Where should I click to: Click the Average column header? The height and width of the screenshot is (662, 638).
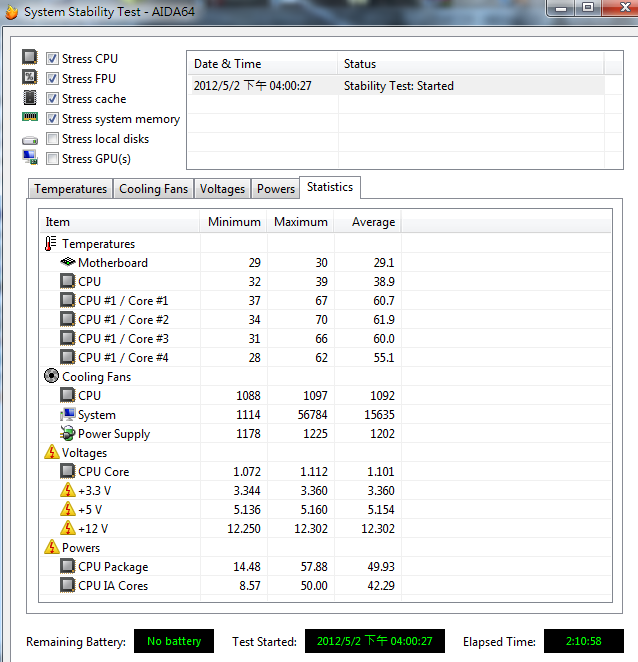pyautogui.click(x=368, y=222)
